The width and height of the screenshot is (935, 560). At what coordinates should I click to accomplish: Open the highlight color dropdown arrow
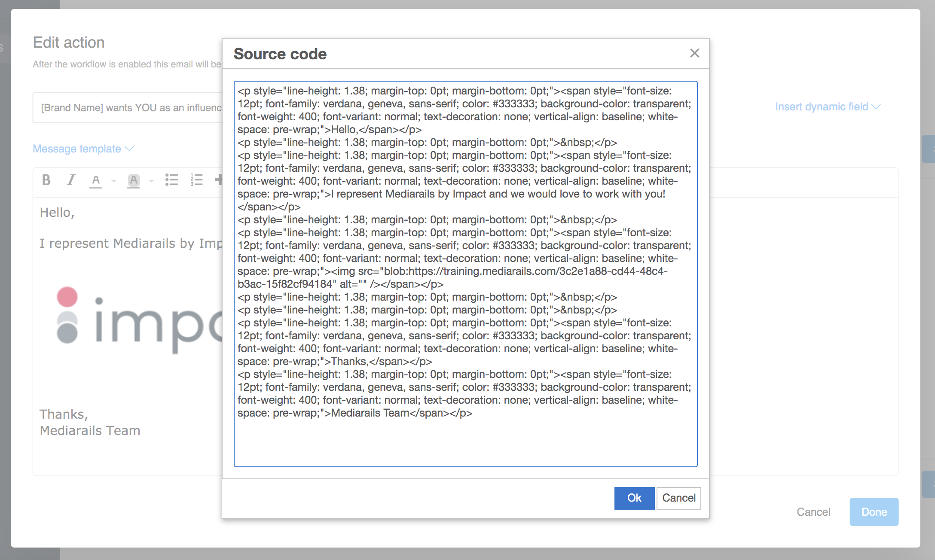click(150, 181)
